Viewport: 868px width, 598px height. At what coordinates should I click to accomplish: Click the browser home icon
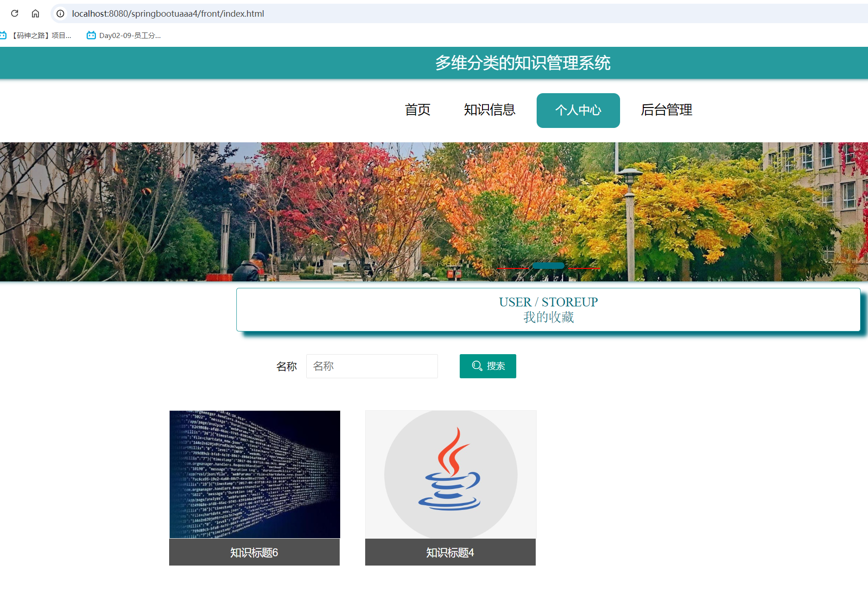36,13
